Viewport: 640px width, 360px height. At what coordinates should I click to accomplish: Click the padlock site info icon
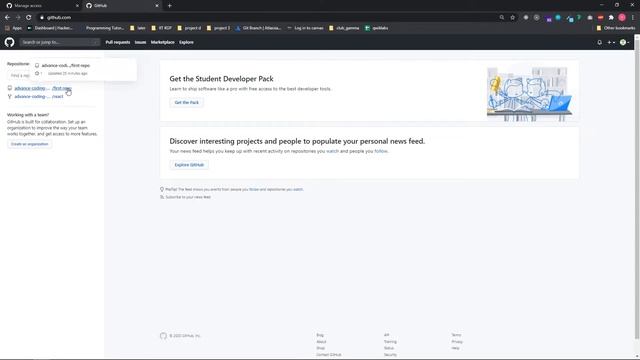pyautogui.click(x=42, y=18)
